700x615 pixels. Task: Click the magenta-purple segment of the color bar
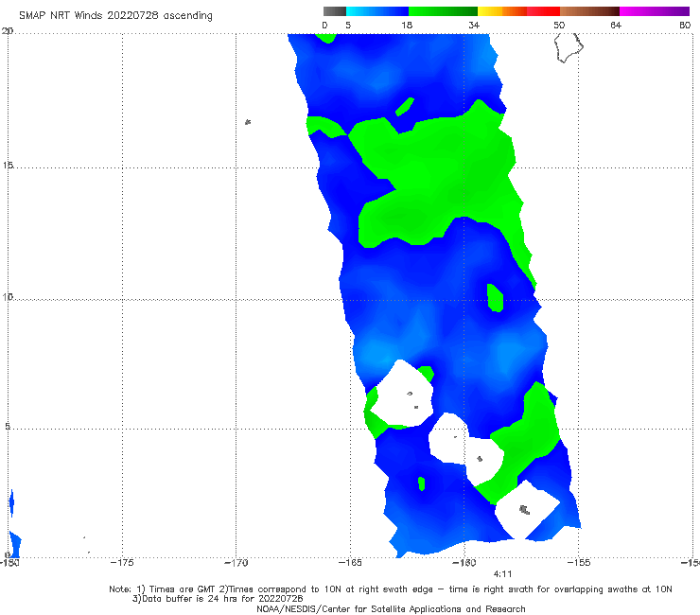pyautogui.click(x=655, y=11)
